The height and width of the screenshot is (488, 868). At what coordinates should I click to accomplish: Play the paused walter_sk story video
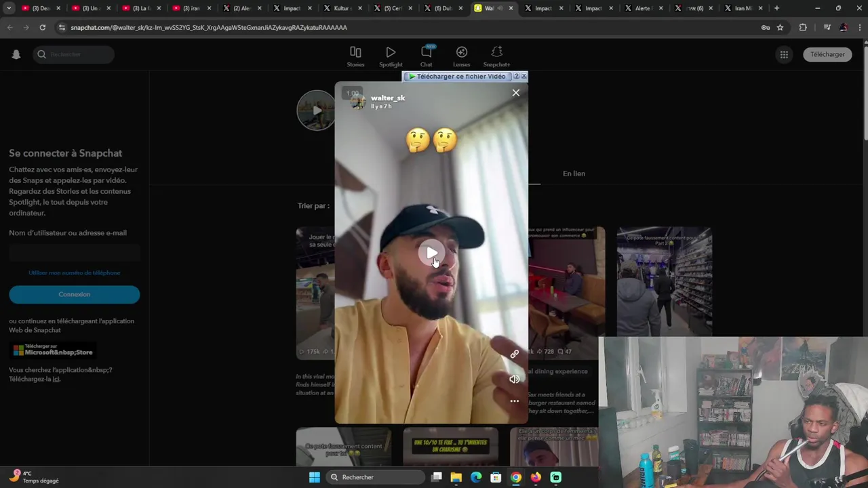coord(431,253)
